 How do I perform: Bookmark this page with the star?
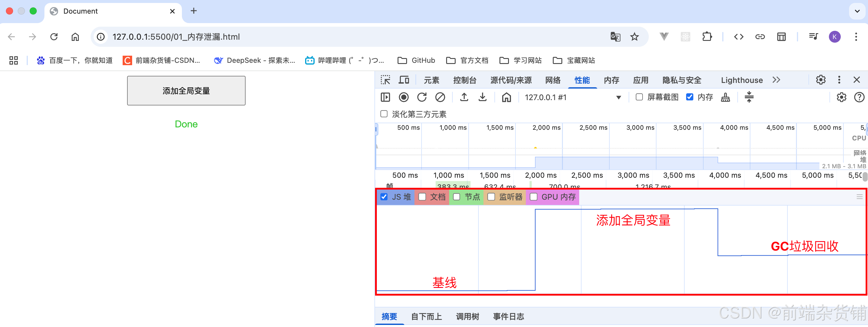click(635, 37)
